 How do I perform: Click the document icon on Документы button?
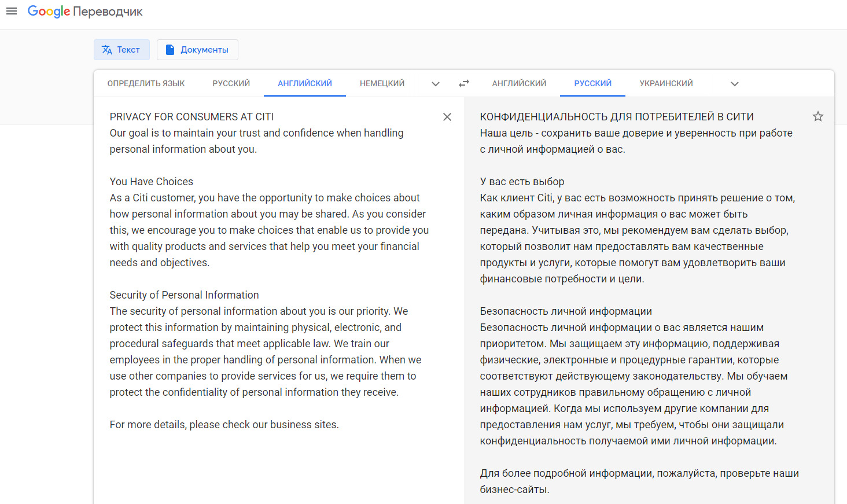click(170, 50)
